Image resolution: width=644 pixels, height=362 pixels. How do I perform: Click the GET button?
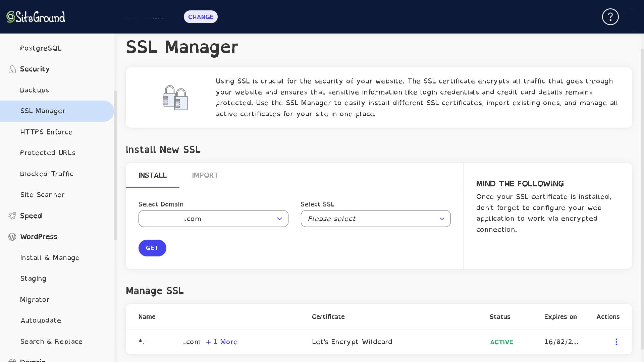(x=152, y=248)
